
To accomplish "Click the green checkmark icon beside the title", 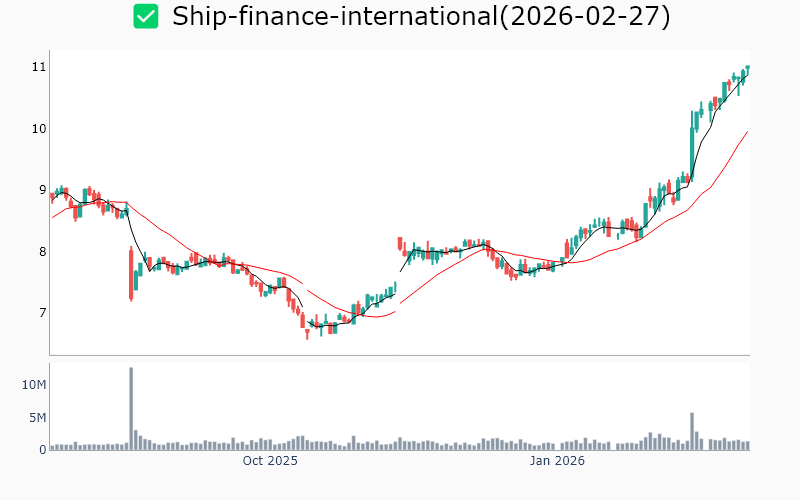I will pyautogui.click(x=146, y=16).
